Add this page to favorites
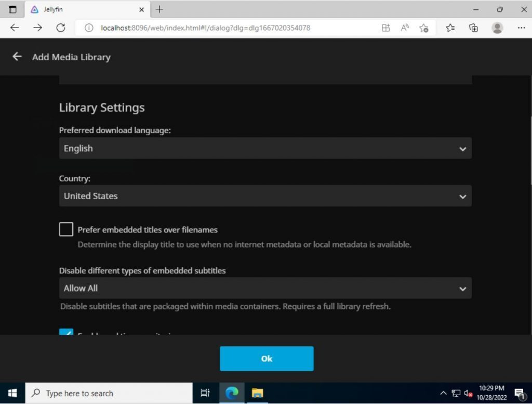Image resolution: width=532 pixels, height=404 pixels. point(423,28)
